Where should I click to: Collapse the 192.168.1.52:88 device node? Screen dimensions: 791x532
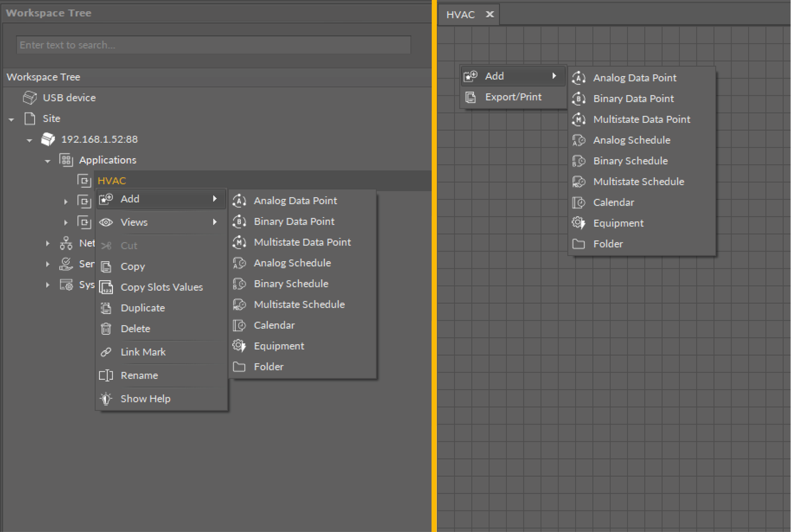tap(30, 140)
